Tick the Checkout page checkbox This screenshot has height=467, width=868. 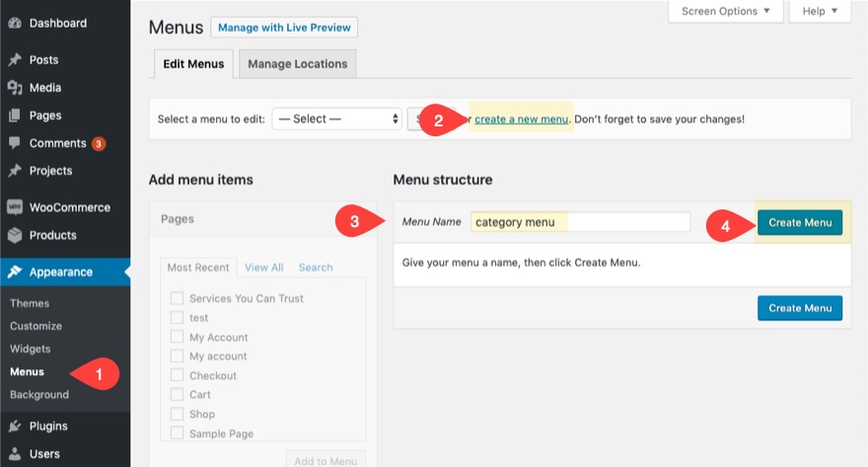(178, 375)
